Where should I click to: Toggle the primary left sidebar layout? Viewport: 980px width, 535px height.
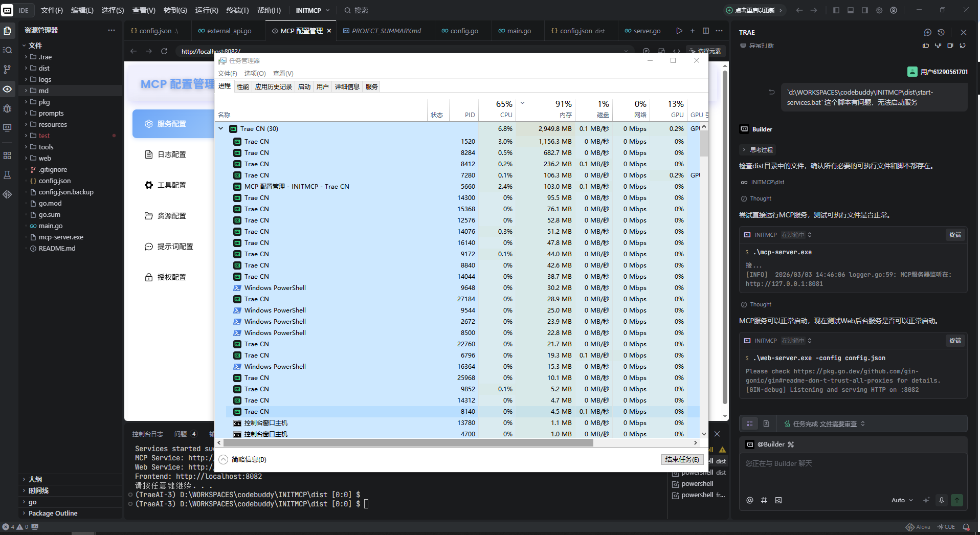(836, 10)
